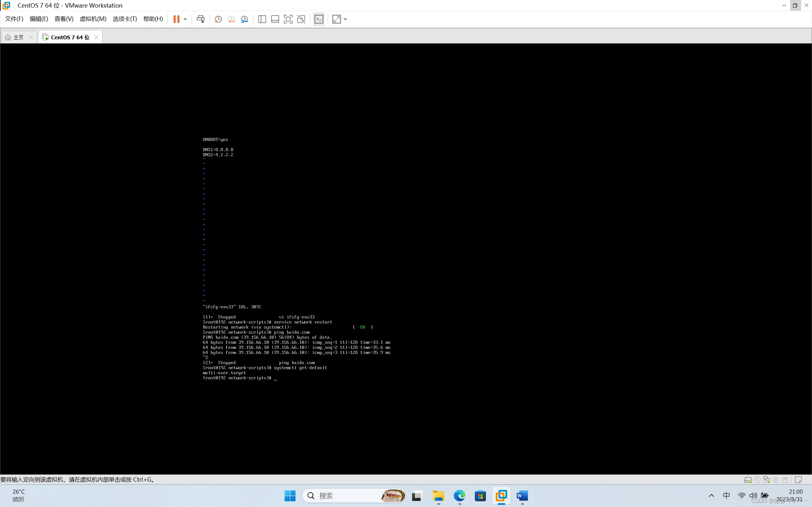Revert the virtual machine to its snapshot
Image resolution: width=812 pixels, height=507 pixels.
coord(232,19)
